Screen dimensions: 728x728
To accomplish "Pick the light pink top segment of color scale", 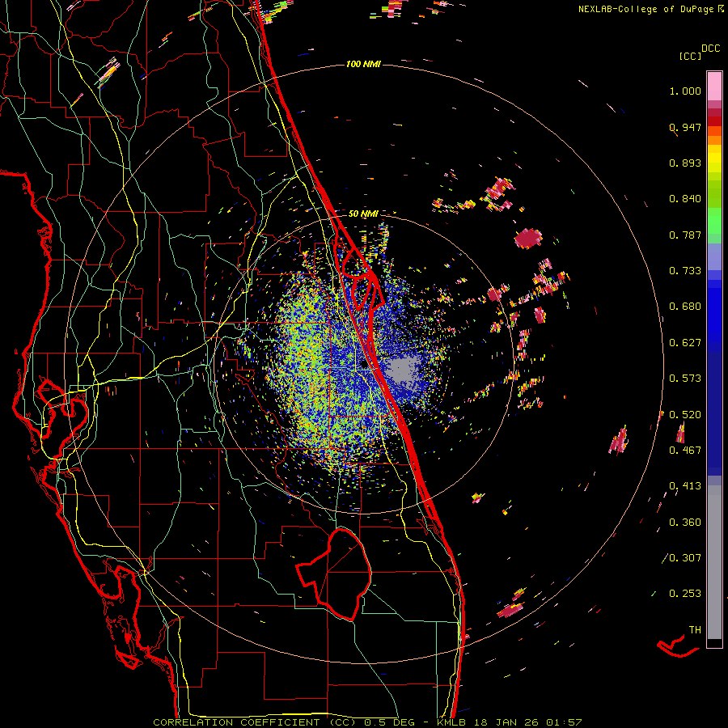I will (x=714, y=87).
